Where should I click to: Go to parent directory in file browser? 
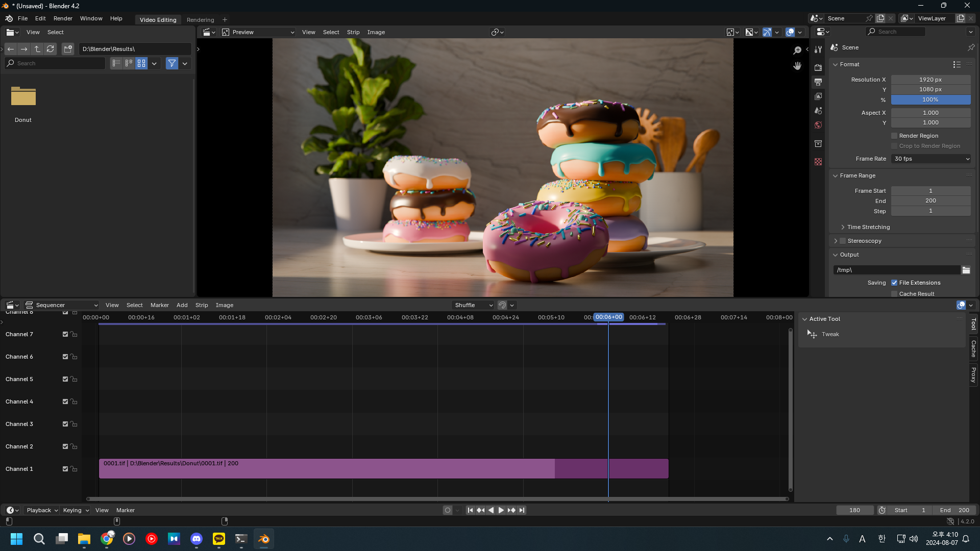[37, 49]
